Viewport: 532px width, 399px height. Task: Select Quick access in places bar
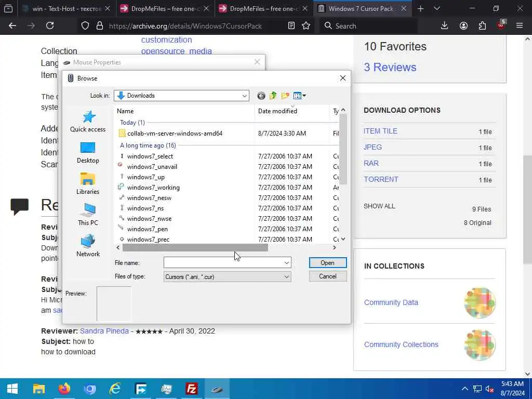(x=88, y=122)
